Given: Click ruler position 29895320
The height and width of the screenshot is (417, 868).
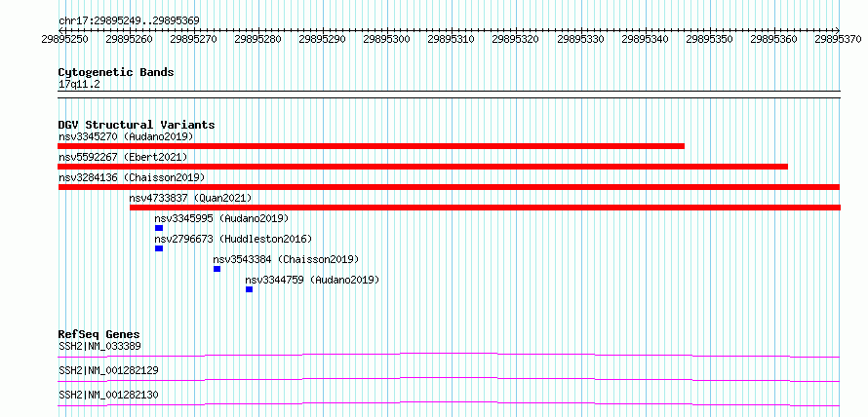Looking at the screenshot, I should pyautogui.click(x=516, y=39).
